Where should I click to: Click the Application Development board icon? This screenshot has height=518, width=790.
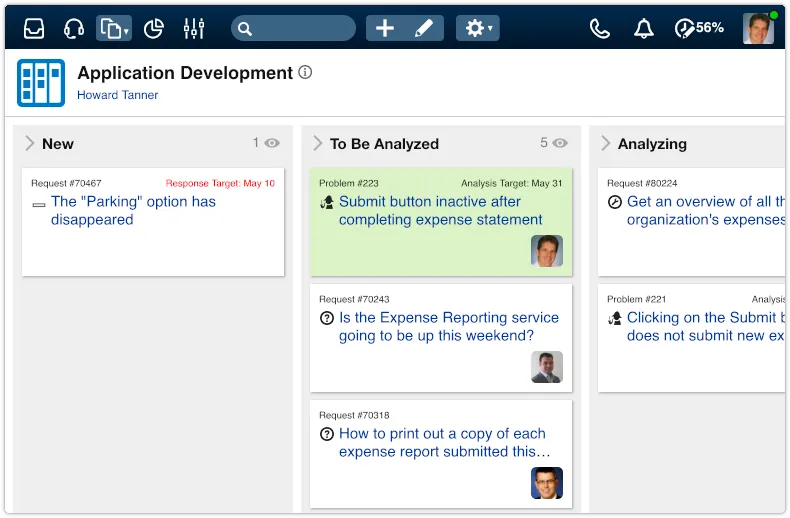41,83
